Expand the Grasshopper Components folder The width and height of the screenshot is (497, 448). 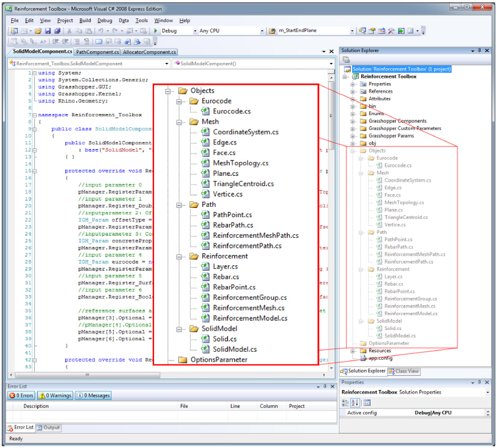click(x=353, y=121)
